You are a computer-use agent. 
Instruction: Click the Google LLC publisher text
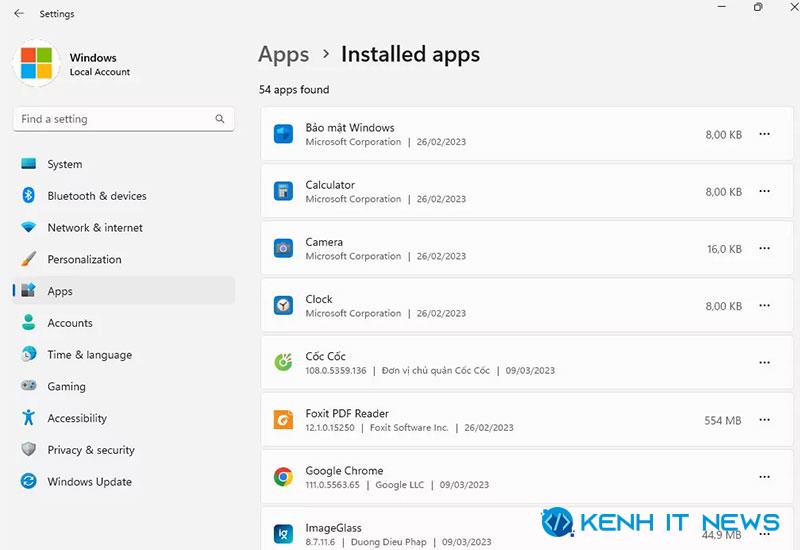point(399,485)
